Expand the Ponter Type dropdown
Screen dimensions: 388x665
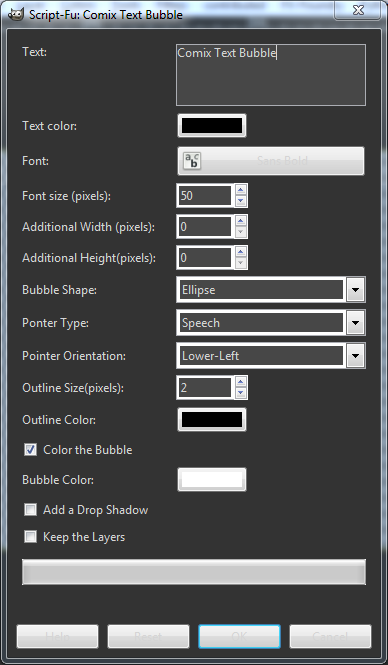coord(271,323)
